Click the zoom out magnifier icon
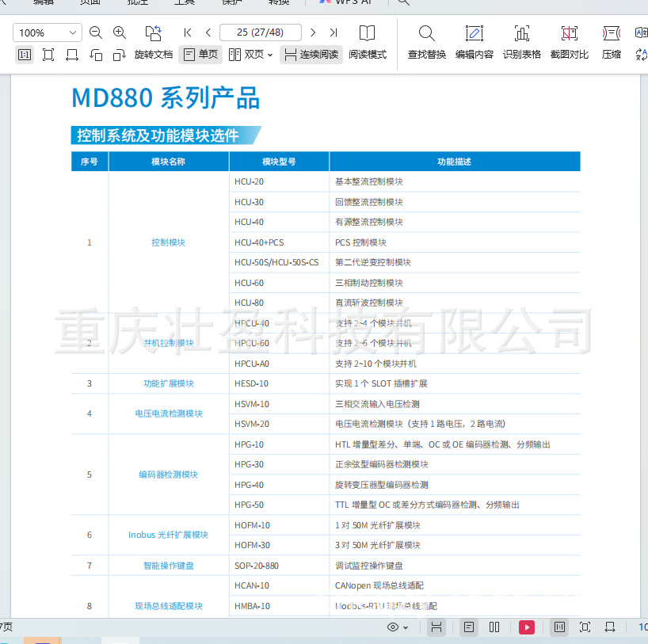The image size is (648, 644). click(96, 32)
